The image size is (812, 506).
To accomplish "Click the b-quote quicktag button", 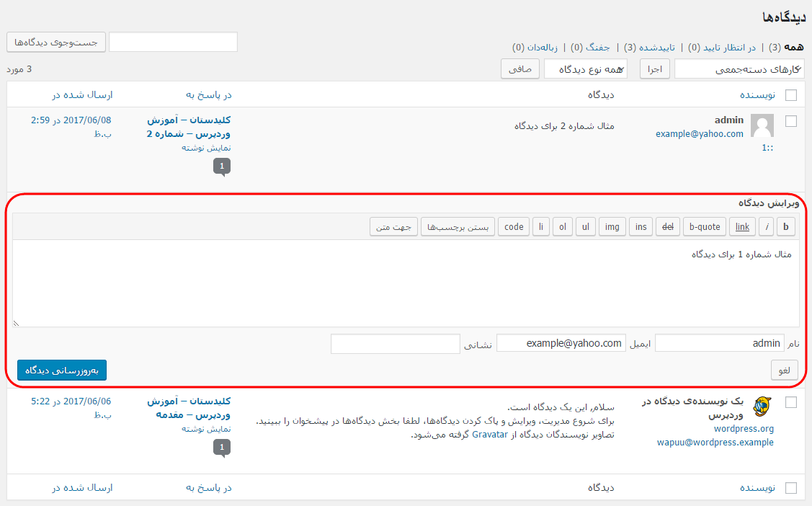I will click(705, 227).
